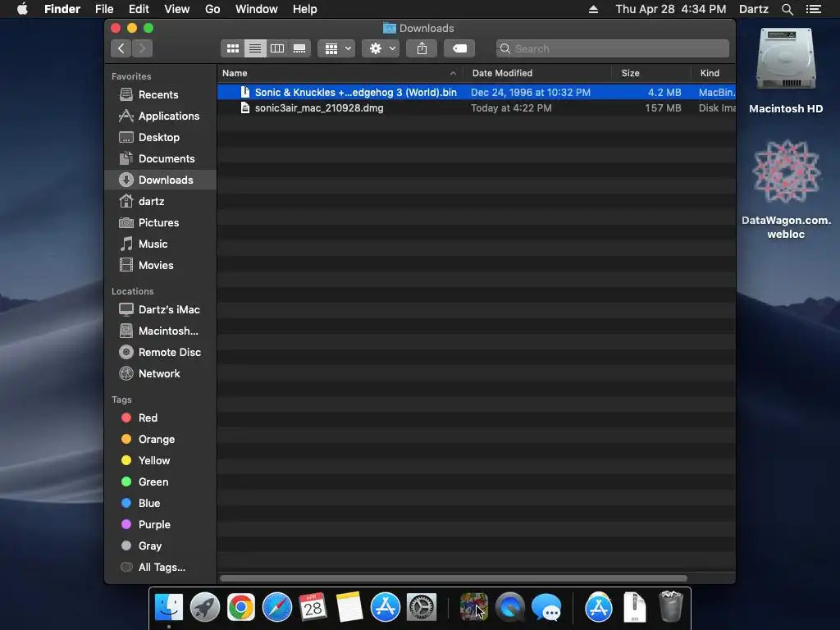Open Finder from the Dock
This screenshot has width=840, height=630.
point(169,608)
